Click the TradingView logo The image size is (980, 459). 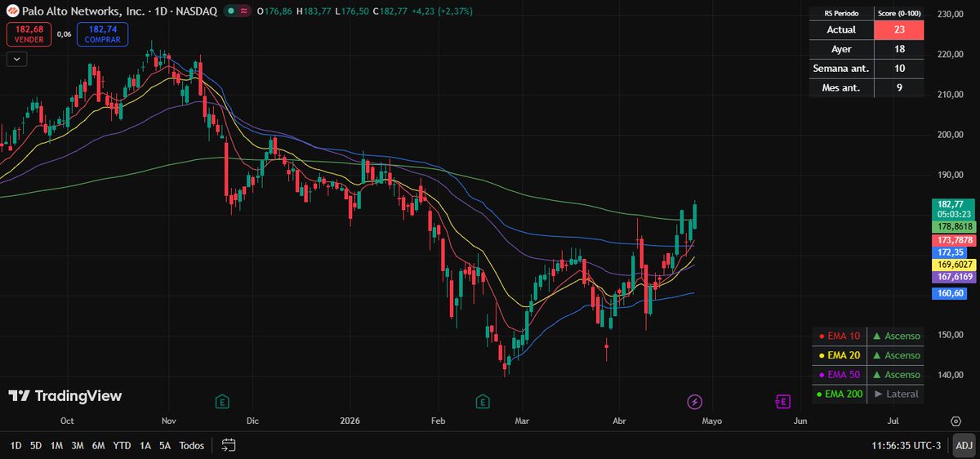(65, 396)
